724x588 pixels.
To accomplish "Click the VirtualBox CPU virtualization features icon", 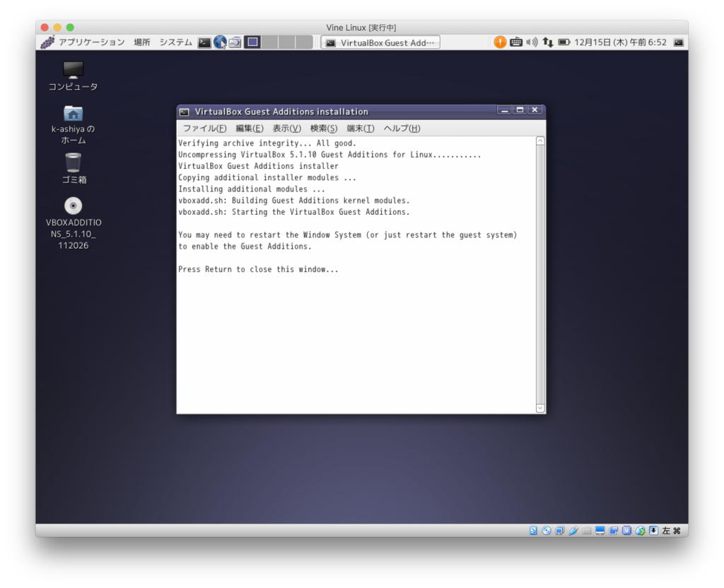I will point(626,531).
